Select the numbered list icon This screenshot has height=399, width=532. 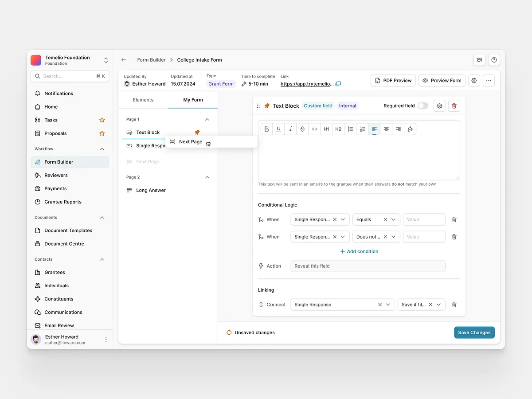click(362, 129)
